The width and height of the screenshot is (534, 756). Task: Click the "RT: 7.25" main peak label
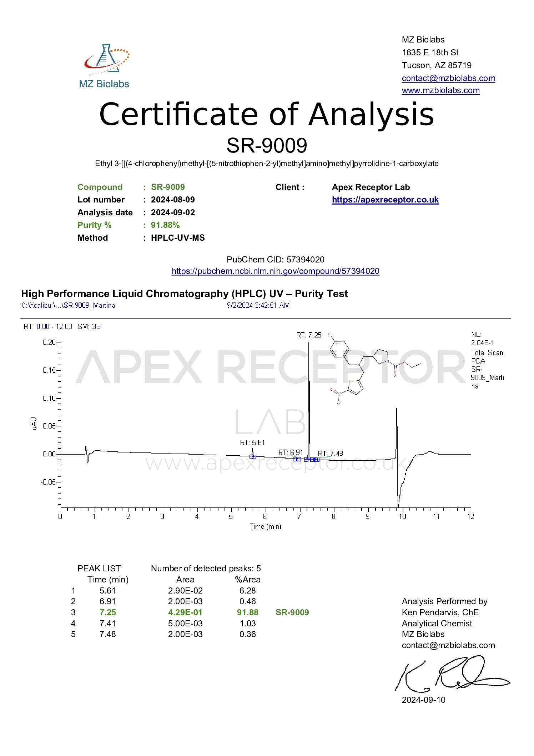click(309, 335)
